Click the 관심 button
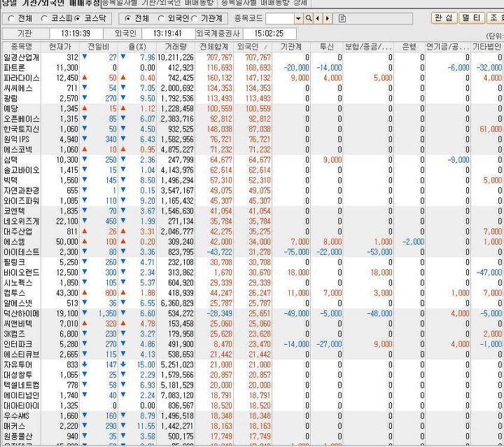 click(444, 18)
